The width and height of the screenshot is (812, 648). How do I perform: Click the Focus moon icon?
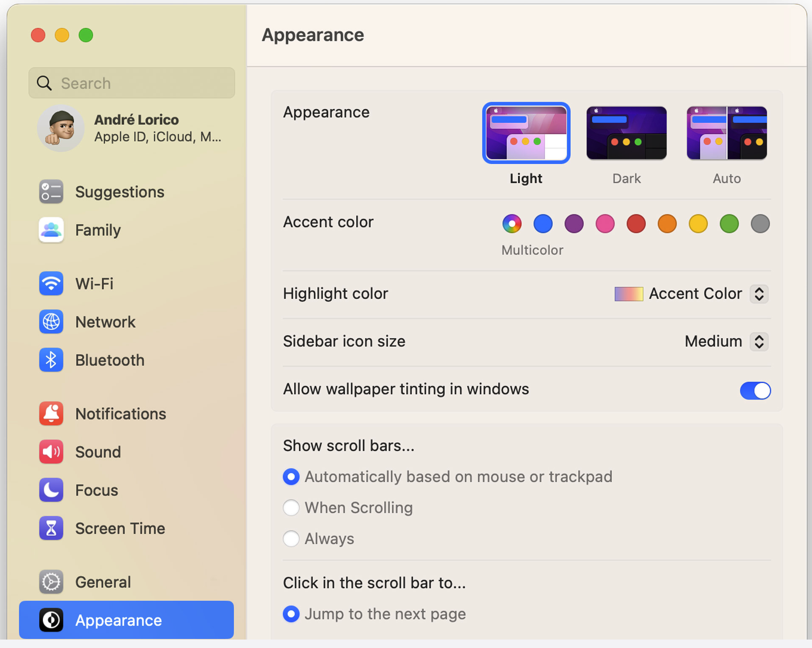[51, 490]
